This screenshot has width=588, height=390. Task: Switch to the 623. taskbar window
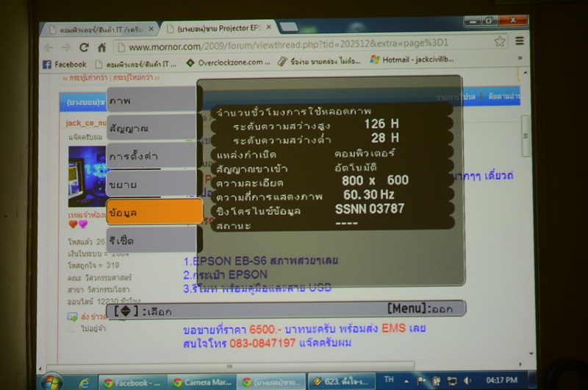click(341, 381)
